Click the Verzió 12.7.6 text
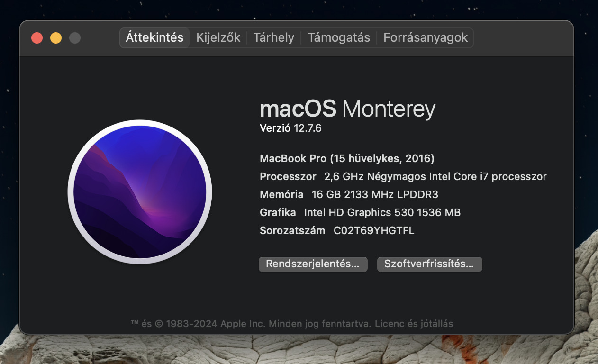This screenshot has height=364, width=598. (x=290, y=128)
